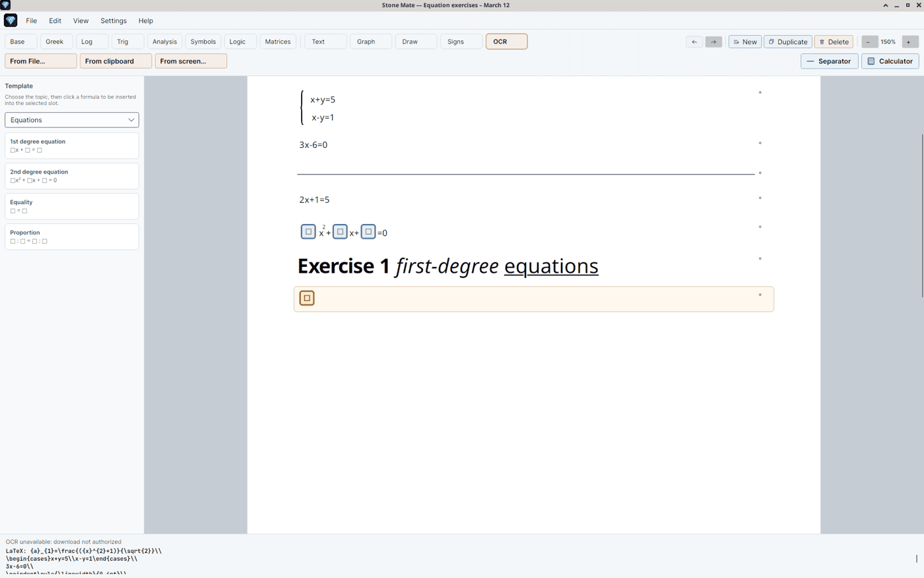Click the vertical document scrollbar
This screenshot has width=924, height=578.
[921, 215]
